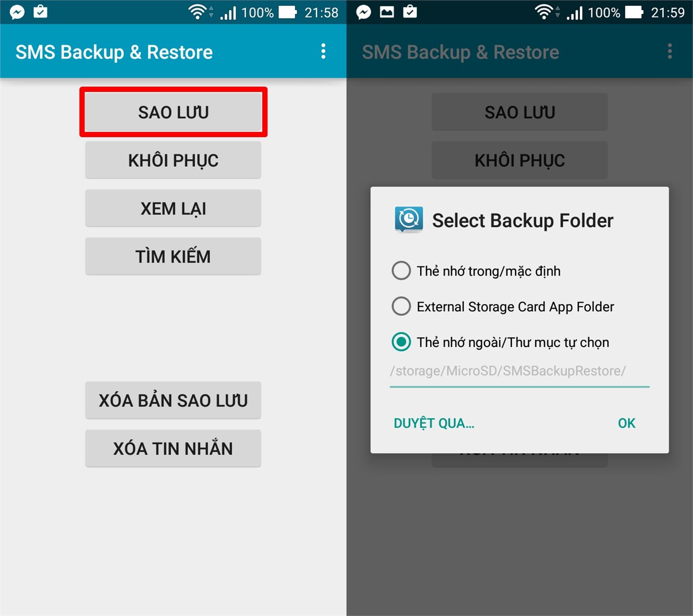Tap the dimmed three-dot menu on right screen

pos(670,52)
